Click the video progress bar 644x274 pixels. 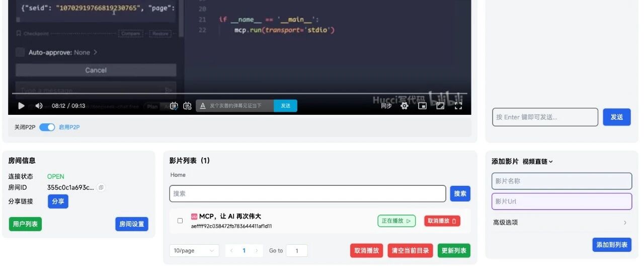point(239,94)
